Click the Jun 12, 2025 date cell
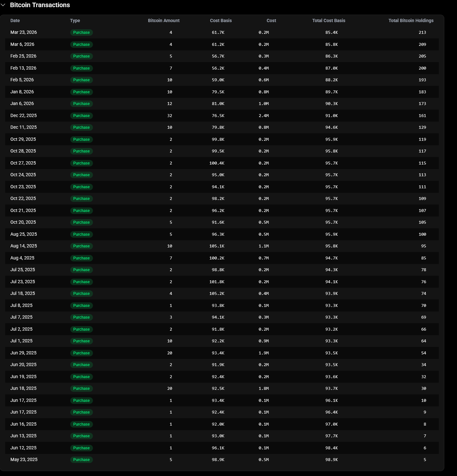This screenshot has height=476, width=457. tap(23, 448)
